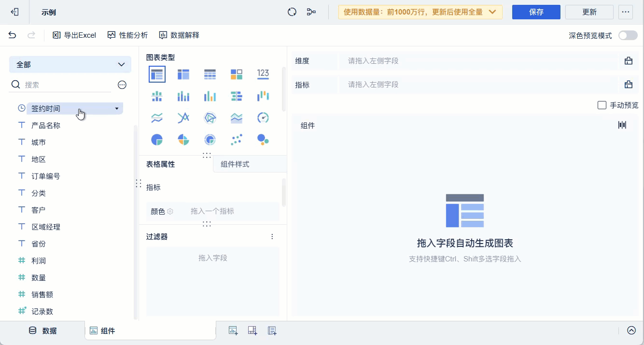Viewport: 644px width, 345px height.
Task: Select the scatter plot chart icon
Action: tap(237, 140)
